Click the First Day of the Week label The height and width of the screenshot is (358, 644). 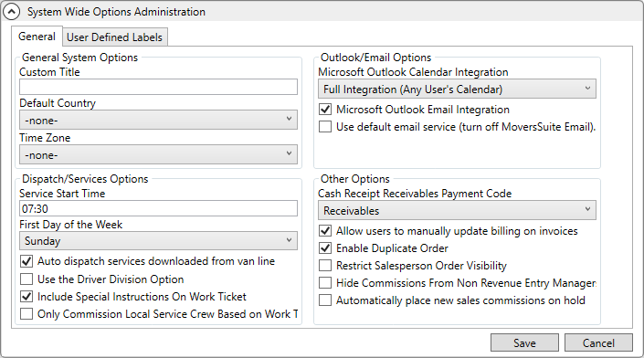[x=70, y=225]
